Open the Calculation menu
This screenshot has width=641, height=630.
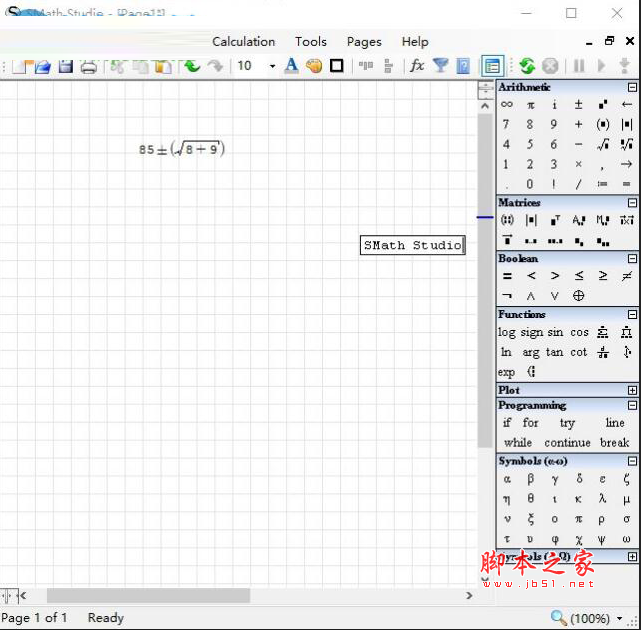[243, 41]
